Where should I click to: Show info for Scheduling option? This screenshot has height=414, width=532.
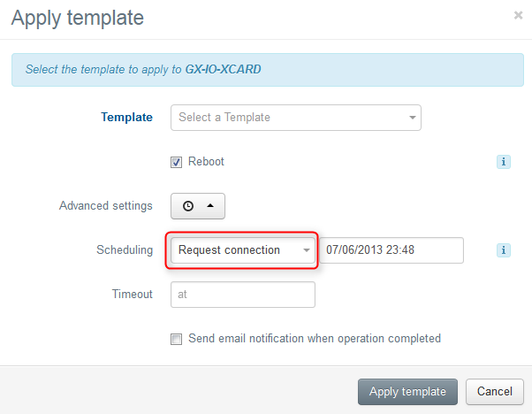504,250
